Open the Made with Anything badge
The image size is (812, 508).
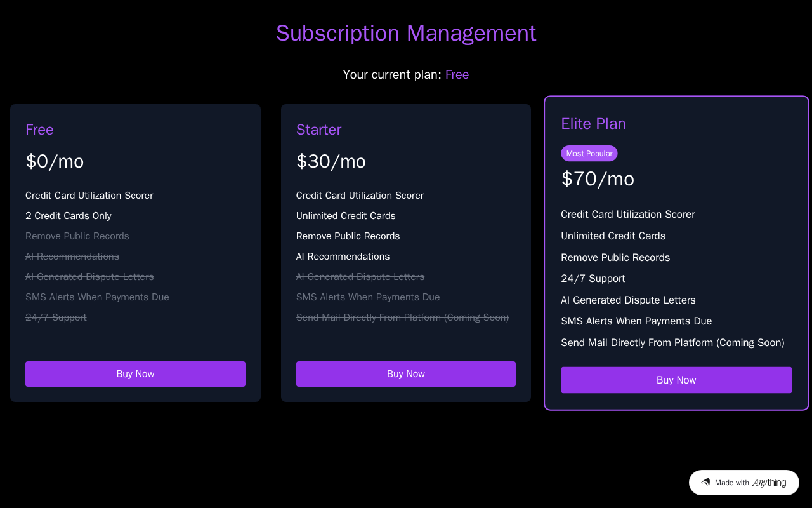pos(744,483)
